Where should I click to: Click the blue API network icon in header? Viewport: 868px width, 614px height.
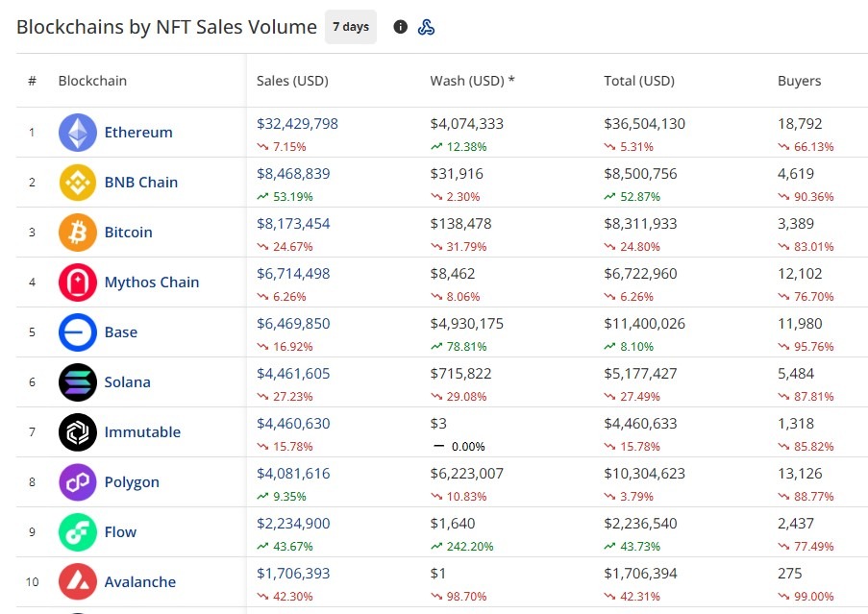point(426,27)
